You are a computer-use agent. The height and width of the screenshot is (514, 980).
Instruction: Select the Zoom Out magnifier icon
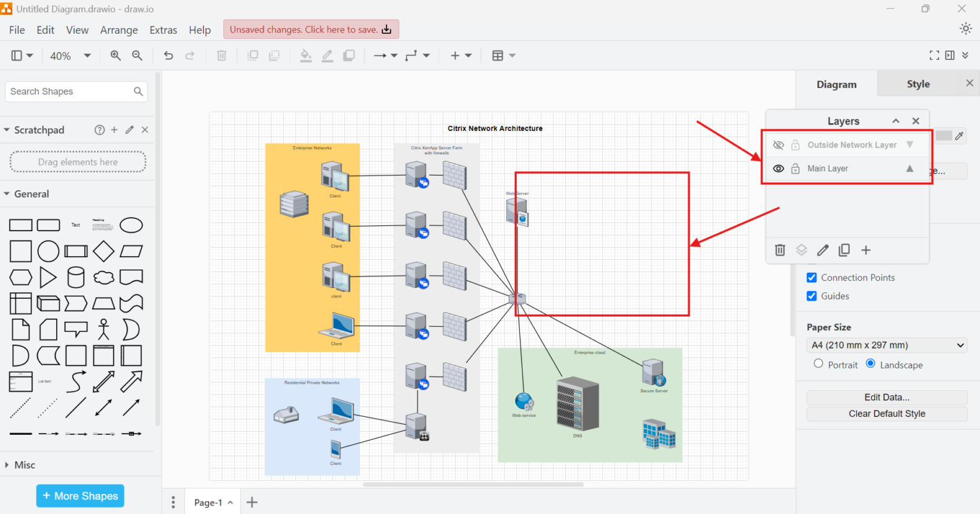click(x=137, y=56)
